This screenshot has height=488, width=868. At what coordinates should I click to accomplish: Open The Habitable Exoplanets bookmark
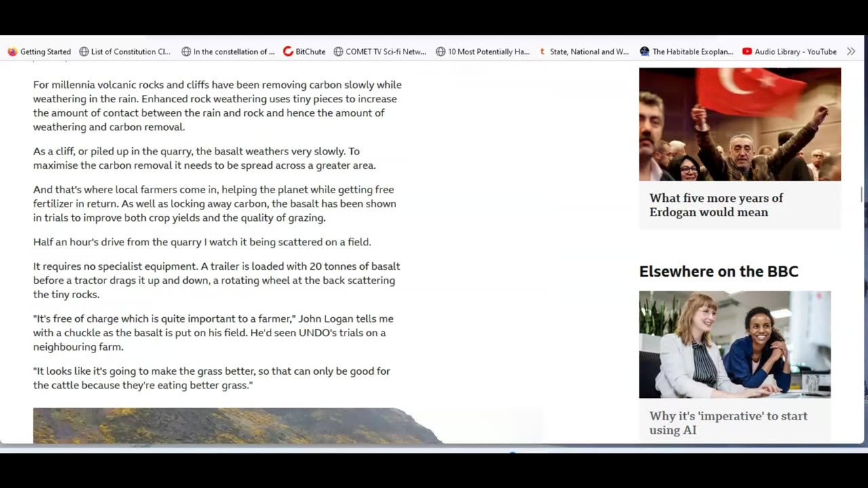[687, 52]
